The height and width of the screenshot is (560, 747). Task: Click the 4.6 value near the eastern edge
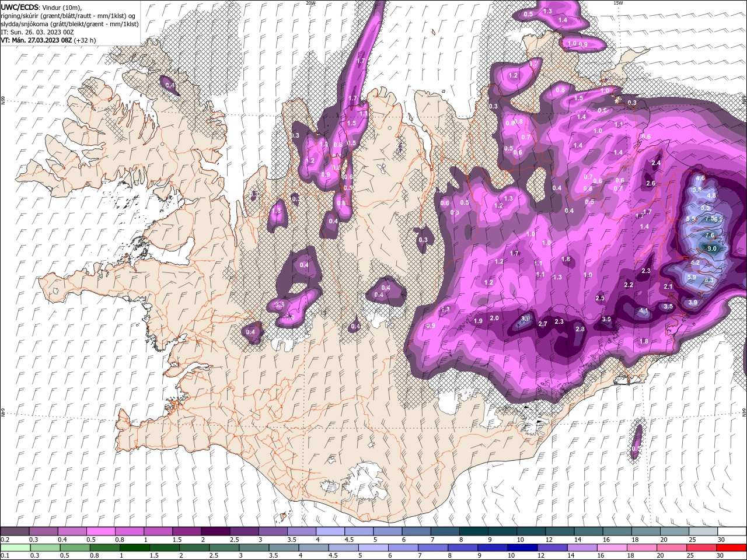click(701, 178)
